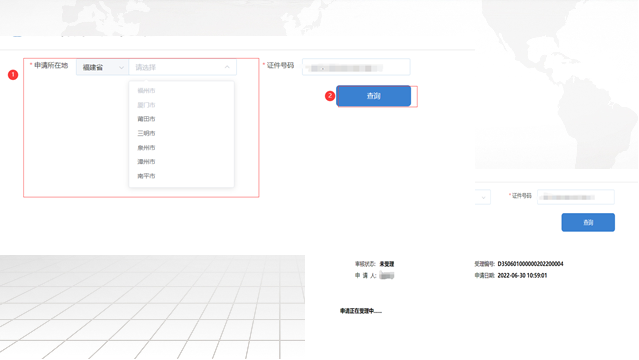Image resolution: width=639 pixels, height=360 pixels.
Task: Click the red step 1 marker
Action: [13, 75]
